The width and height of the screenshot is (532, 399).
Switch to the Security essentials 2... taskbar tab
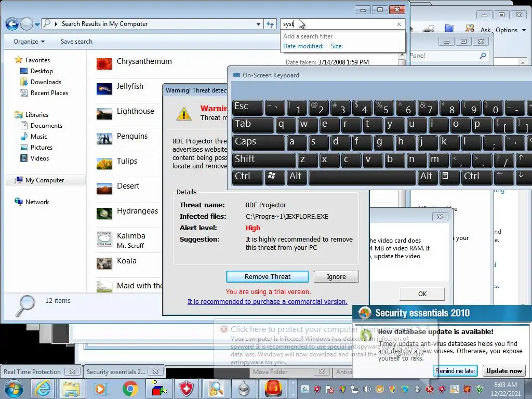124,371
